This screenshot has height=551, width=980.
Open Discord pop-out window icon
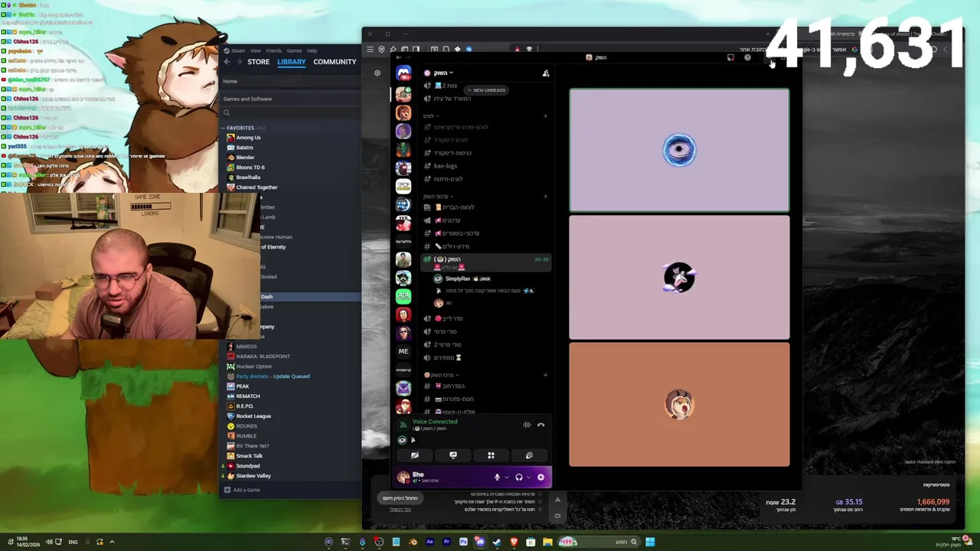point(730,57)
